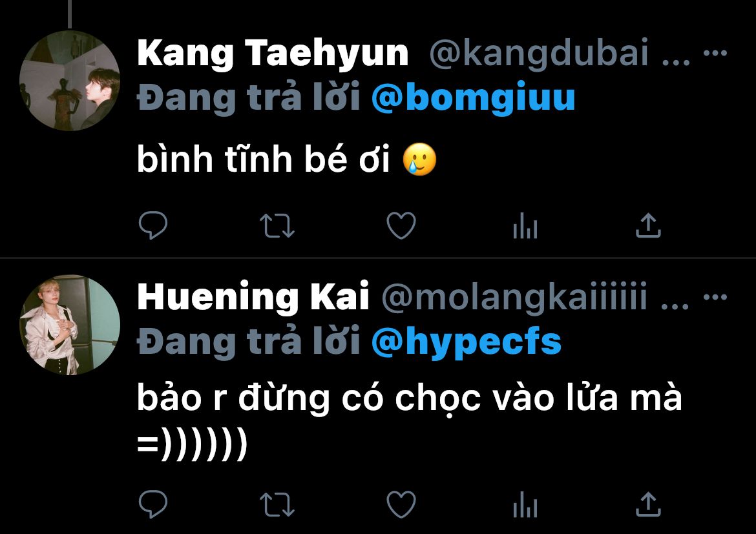Like Kang Taehyun's tweet
The width and height of the screenshot is (756, 534).
(401, 226)
